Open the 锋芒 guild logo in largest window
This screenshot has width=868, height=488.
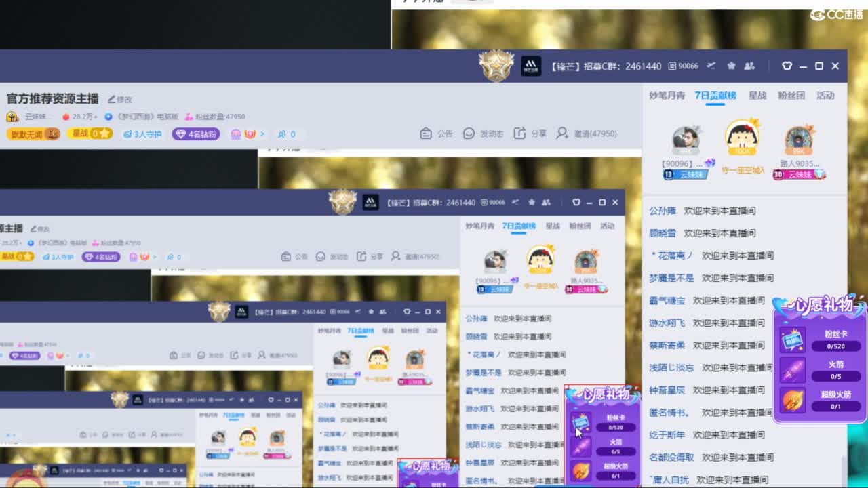[531, 66]
